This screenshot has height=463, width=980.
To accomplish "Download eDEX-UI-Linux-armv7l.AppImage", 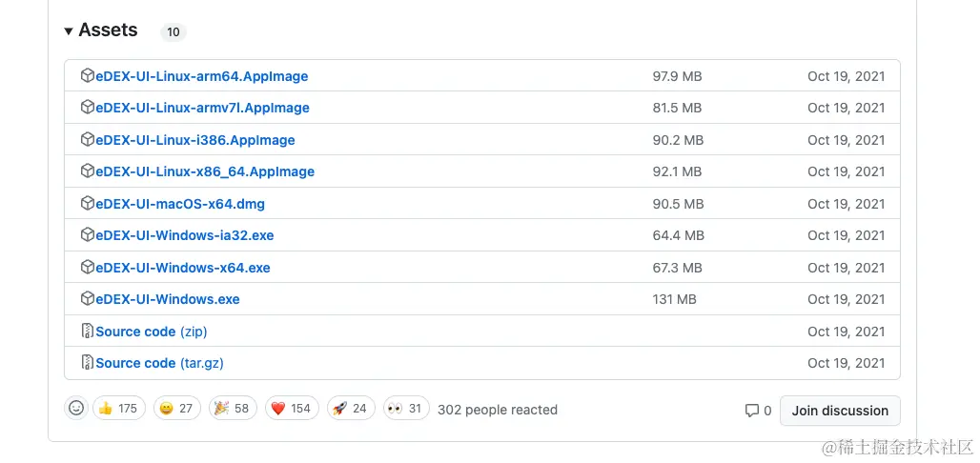I will pos(202,108).
